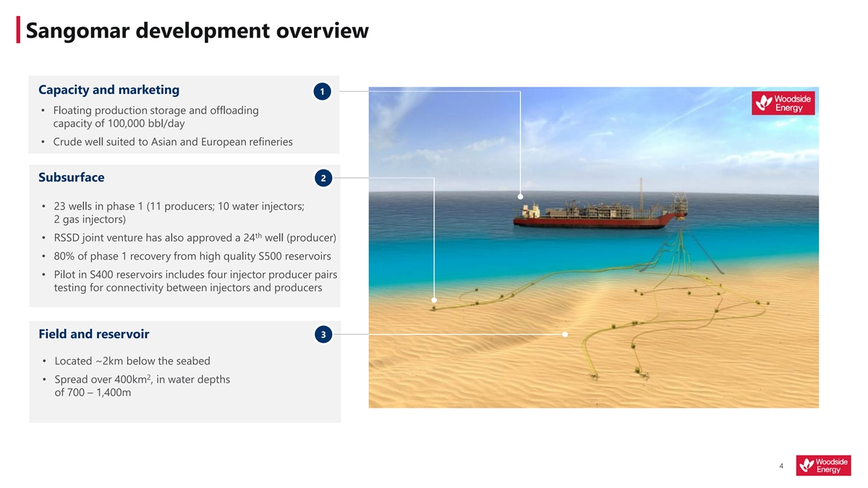Click the bullet '80% of phase 1 recovery'
This screenshot has width=868, height=488.
(186, 256)
